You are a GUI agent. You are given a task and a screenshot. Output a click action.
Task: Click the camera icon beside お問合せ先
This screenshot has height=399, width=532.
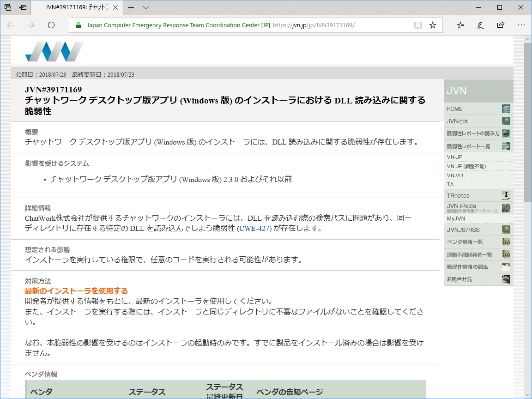tap(506, 279)
